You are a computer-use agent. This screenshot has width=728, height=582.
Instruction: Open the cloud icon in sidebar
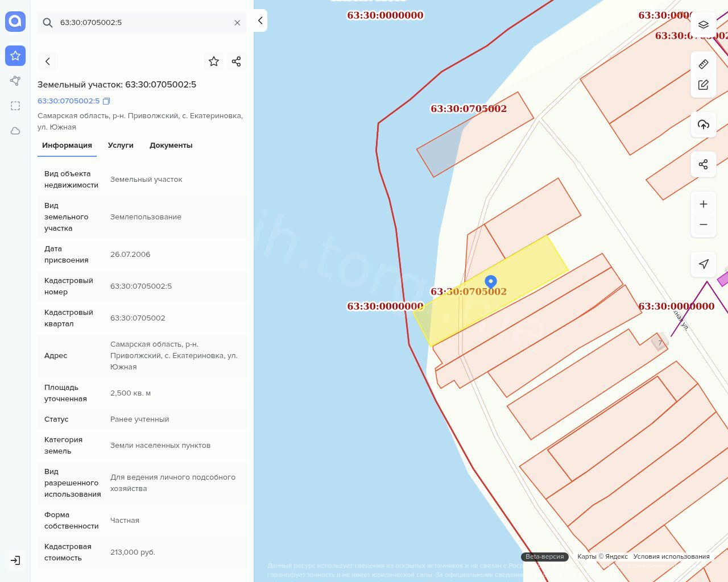pyautogui.click(x=15, y=131)
